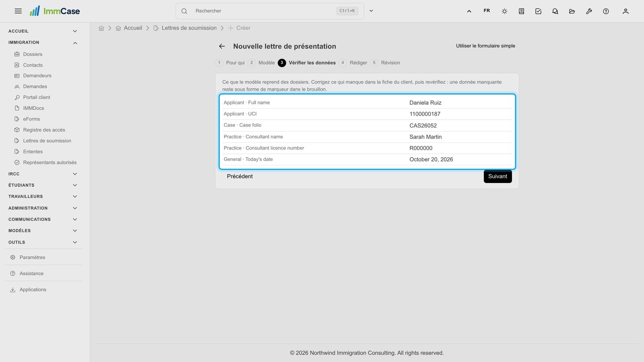
Task: Click the ImmCase logo
Action: (55, 11)
